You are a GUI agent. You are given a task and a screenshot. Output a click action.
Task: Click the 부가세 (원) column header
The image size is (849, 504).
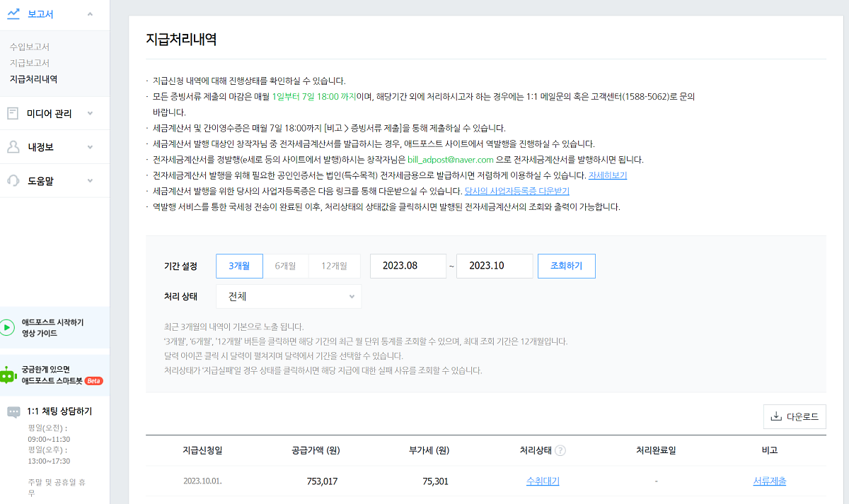(x=429, y=450)
